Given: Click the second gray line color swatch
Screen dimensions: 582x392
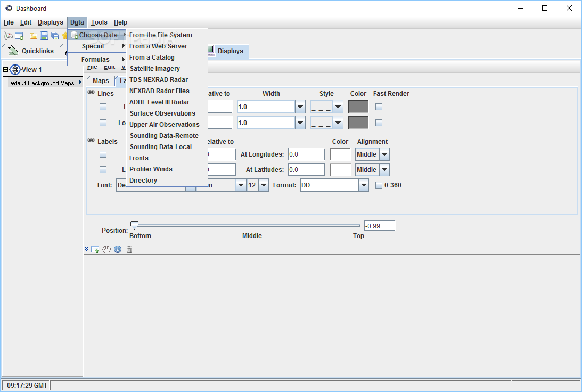Looking at the screenshot, I should coord(358,123).
